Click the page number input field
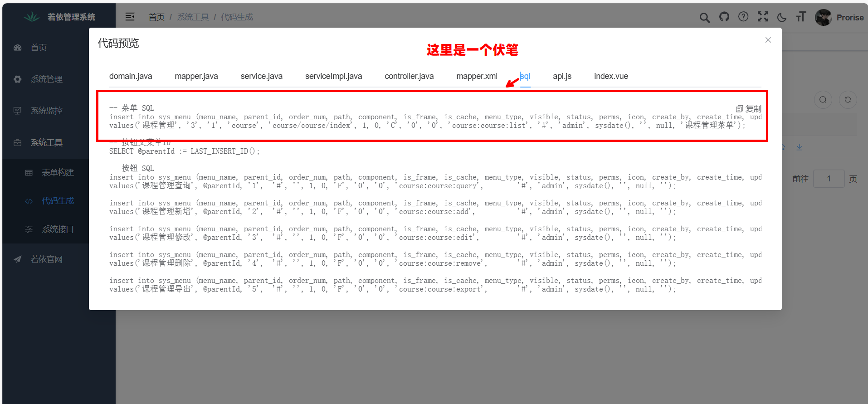 point(829,179)
